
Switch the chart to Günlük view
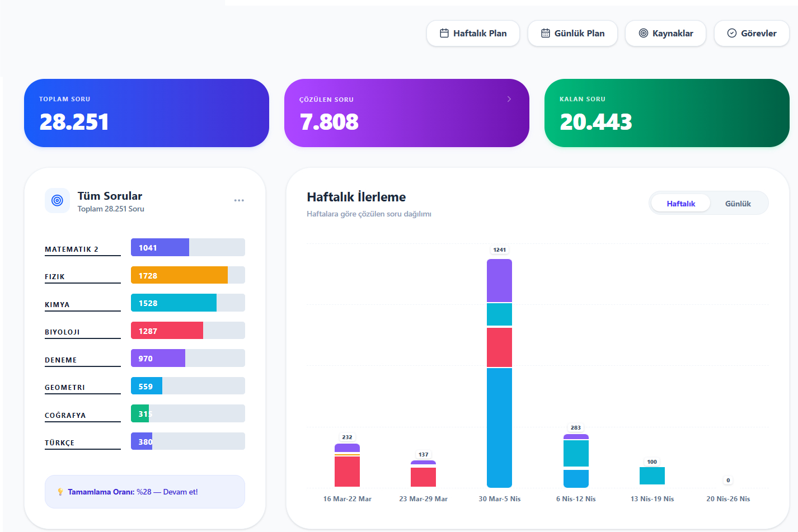[x=738, y=204]
